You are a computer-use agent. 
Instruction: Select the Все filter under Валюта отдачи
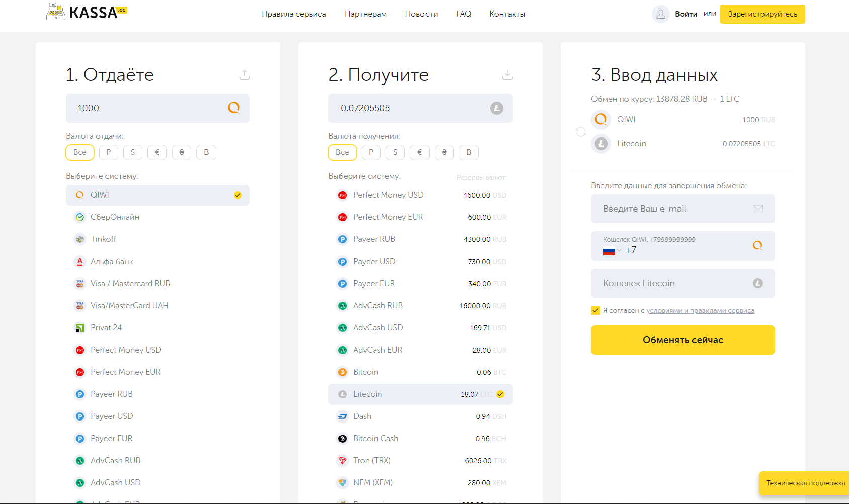(x=80, y=152)
